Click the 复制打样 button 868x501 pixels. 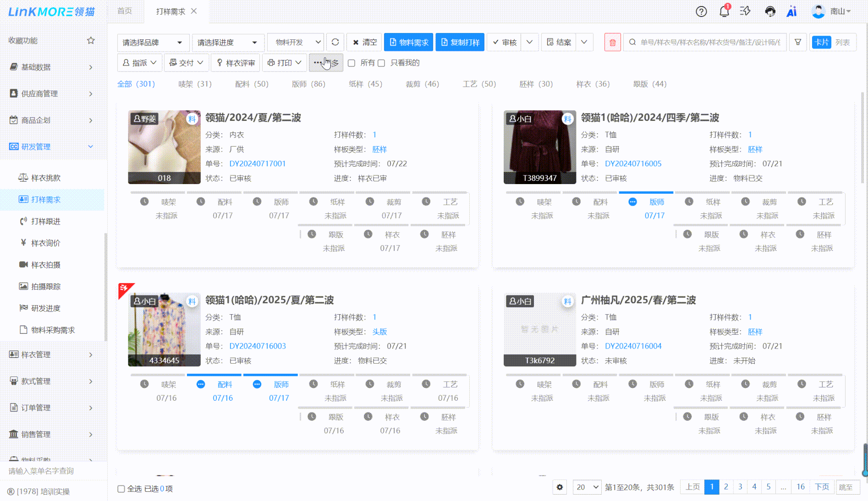click(460, 42)
